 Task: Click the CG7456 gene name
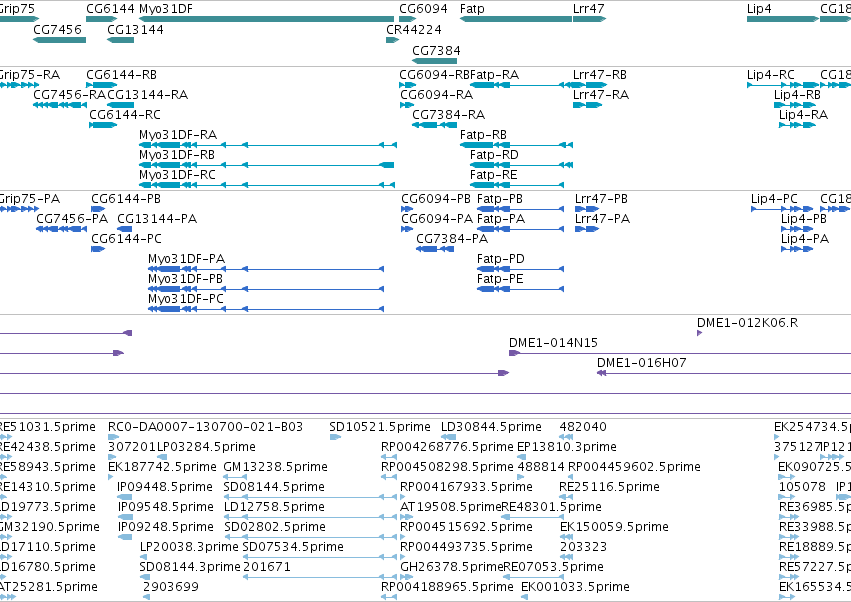[x=58, y=29]
